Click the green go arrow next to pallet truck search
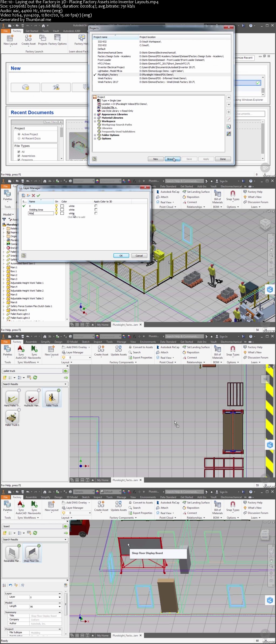 pos(65,371)
